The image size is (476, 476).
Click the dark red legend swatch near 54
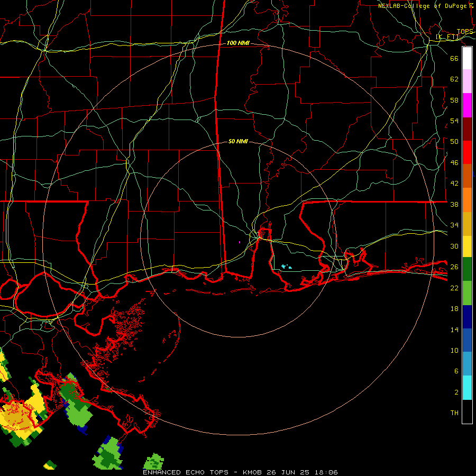467,129
